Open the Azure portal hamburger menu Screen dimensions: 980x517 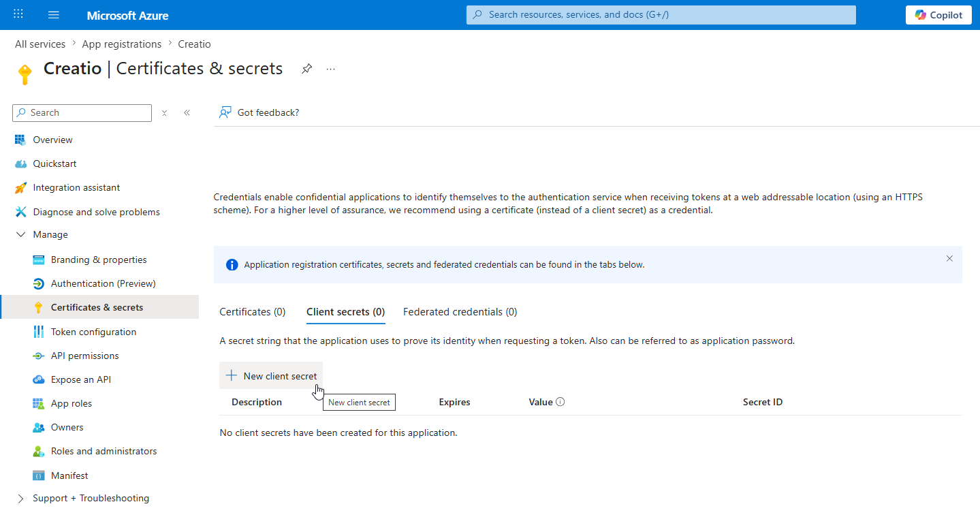point(54,15)
